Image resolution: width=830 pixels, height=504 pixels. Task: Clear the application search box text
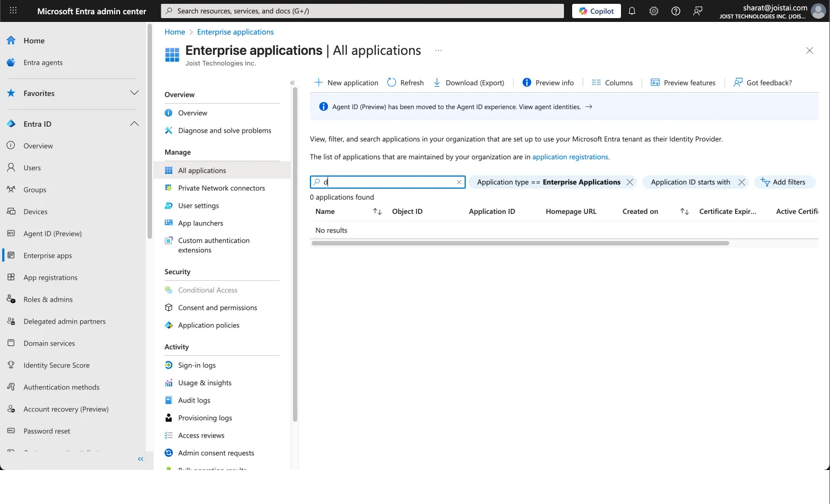pyautogui.click(x=459, y=182)
